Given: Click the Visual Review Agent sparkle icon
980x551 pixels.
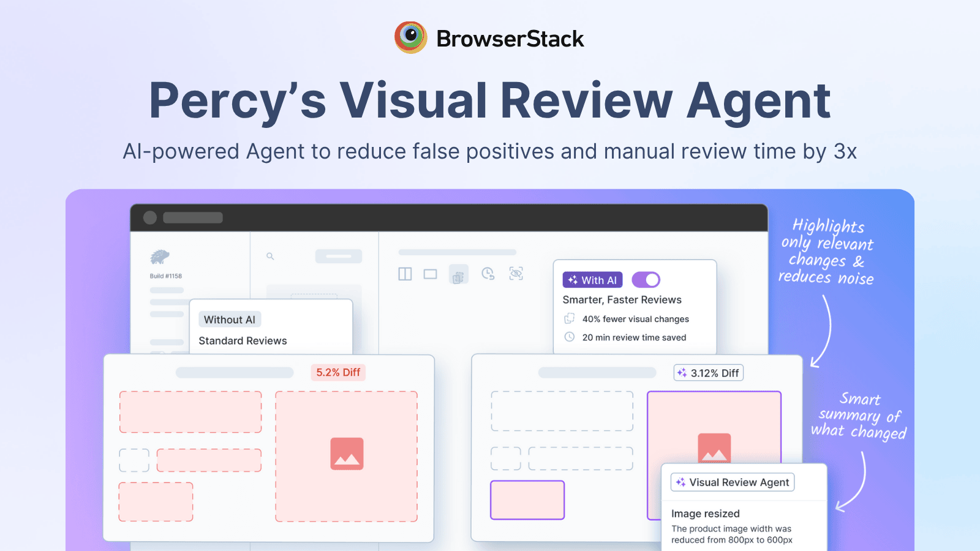Looking at the screenshot, I should click(x=680, y=482).
